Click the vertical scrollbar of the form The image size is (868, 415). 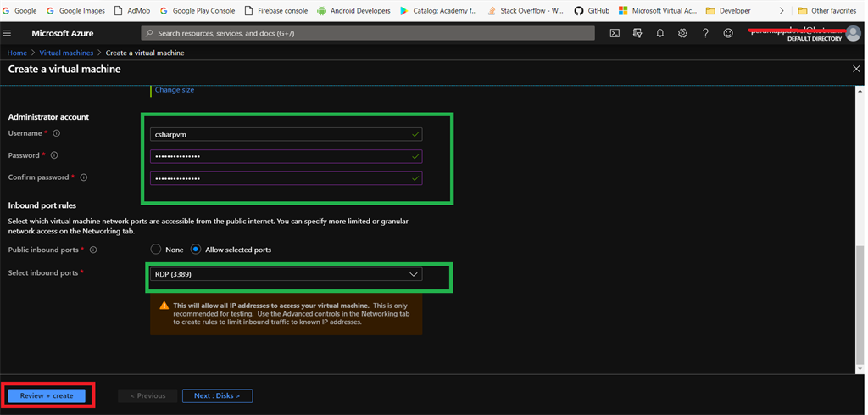coord(860,304)
